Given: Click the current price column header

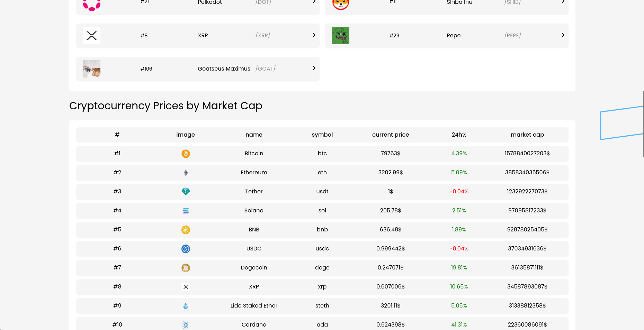Looking at the screenshot, I should pyautogui.click(x=390, y=135).
